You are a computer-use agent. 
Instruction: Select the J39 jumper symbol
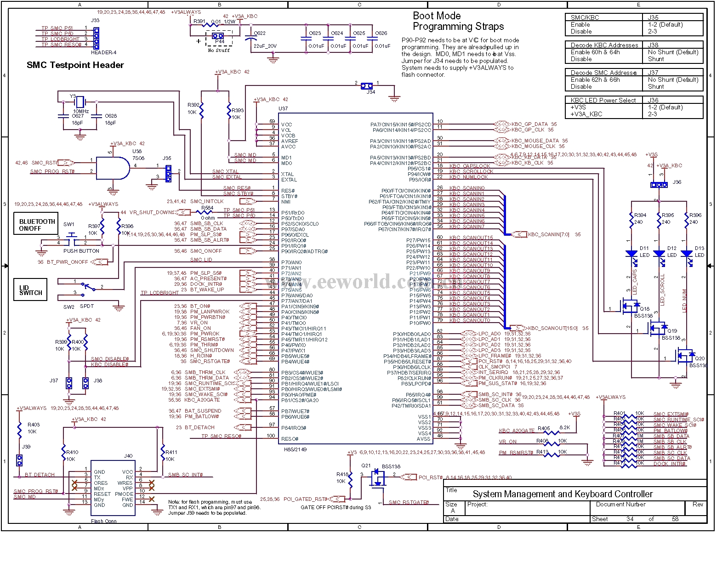click(x=19, y=460)
